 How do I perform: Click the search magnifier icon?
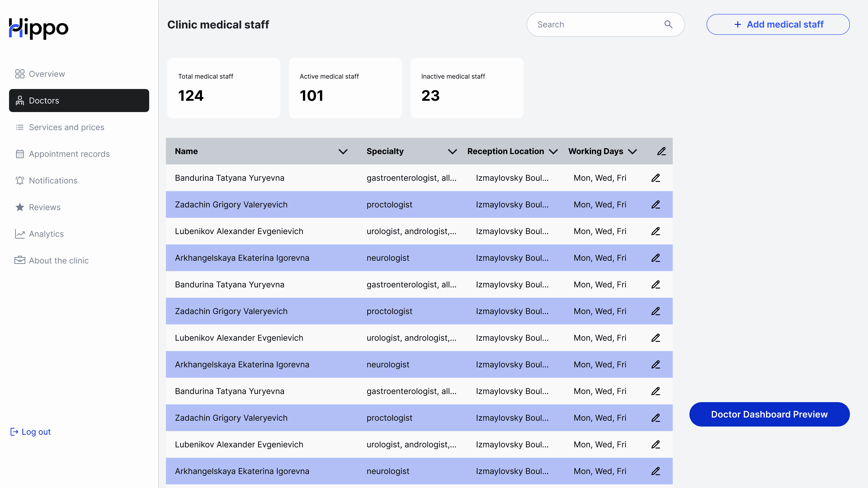pyautogui.click(x=668, y=24)
